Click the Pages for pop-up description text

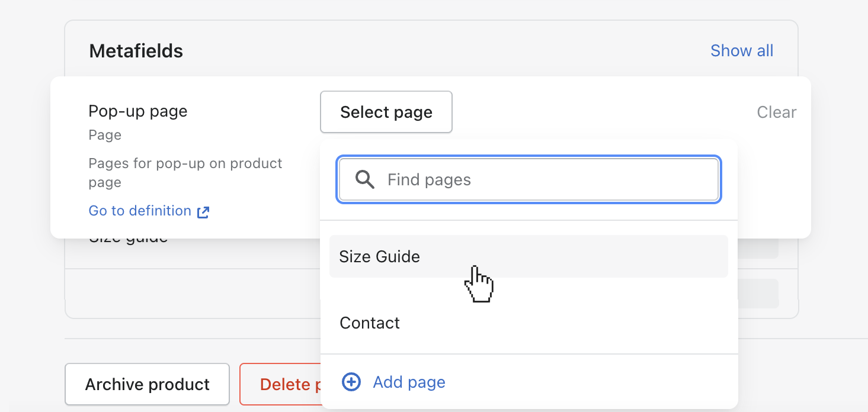tap(185, 172)
